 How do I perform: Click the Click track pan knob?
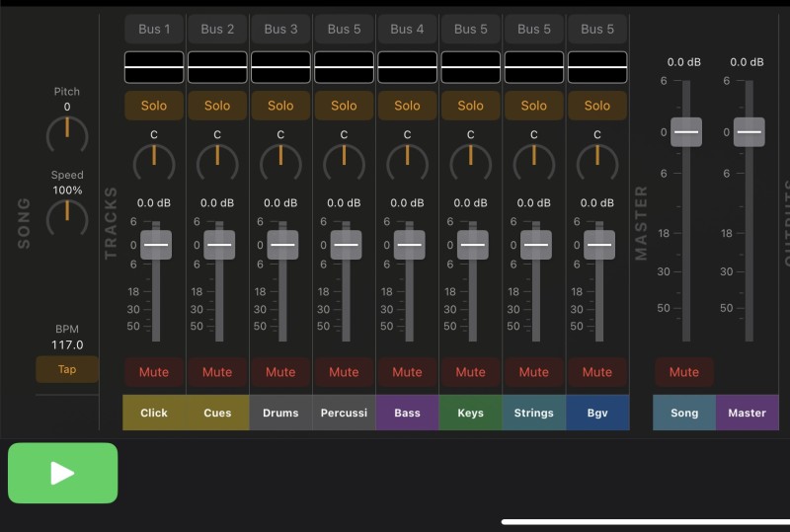point(154,160)
